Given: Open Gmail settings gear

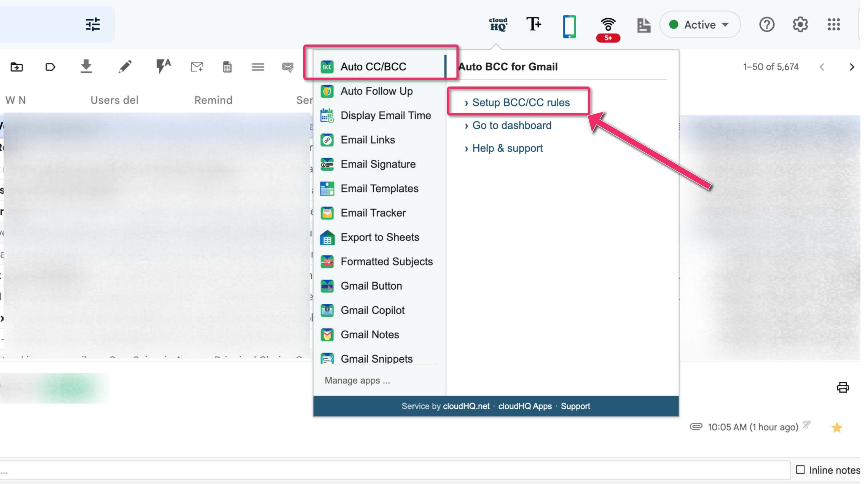Looking at the screenshot, I should click(800, 25).
